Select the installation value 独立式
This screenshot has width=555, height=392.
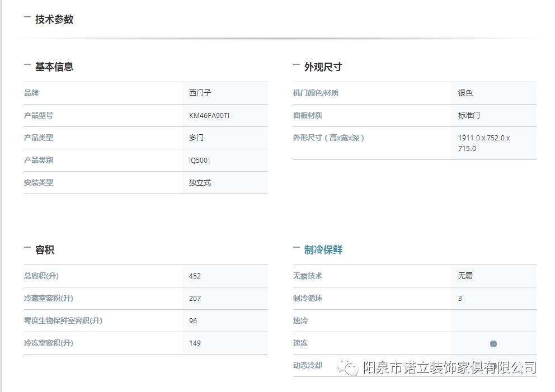pos(200,182)
